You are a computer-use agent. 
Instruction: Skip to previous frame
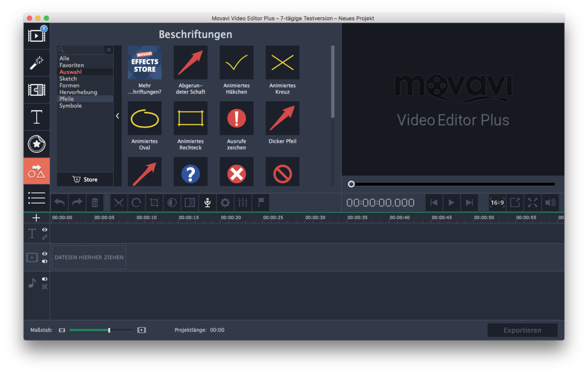coord(434,203)
